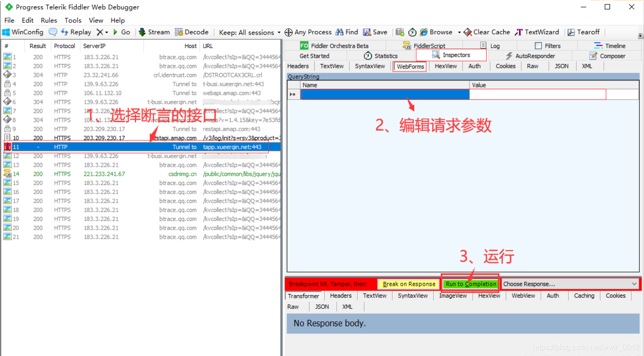Image resolution: width=644 pixels, height=356 pixels.
Task: Select the request WebForms inspector tab
Action: tap(410, 66)
